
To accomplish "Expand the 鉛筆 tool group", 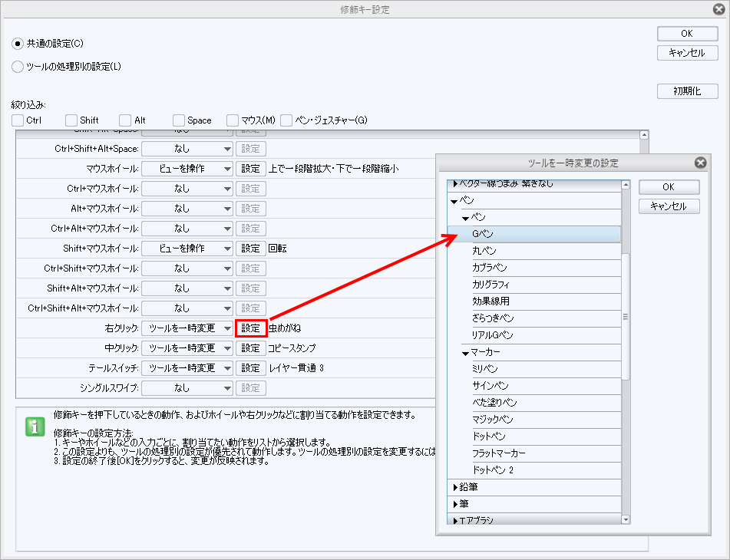I will [455, 487].
